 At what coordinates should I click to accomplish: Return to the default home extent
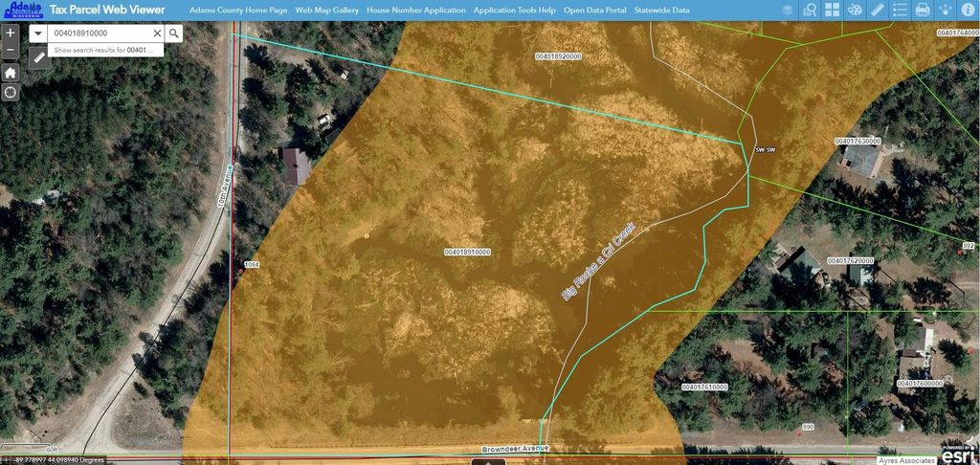[x=11, y=73]
